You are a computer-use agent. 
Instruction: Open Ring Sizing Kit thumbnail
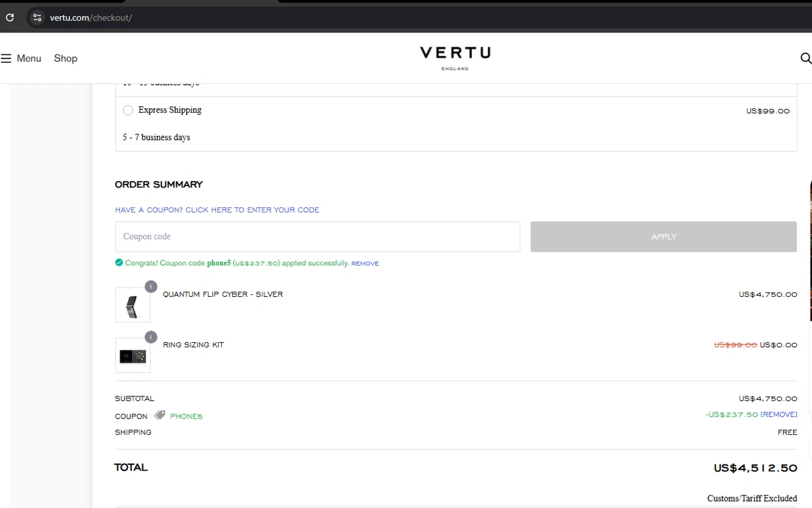click(133, 355)
